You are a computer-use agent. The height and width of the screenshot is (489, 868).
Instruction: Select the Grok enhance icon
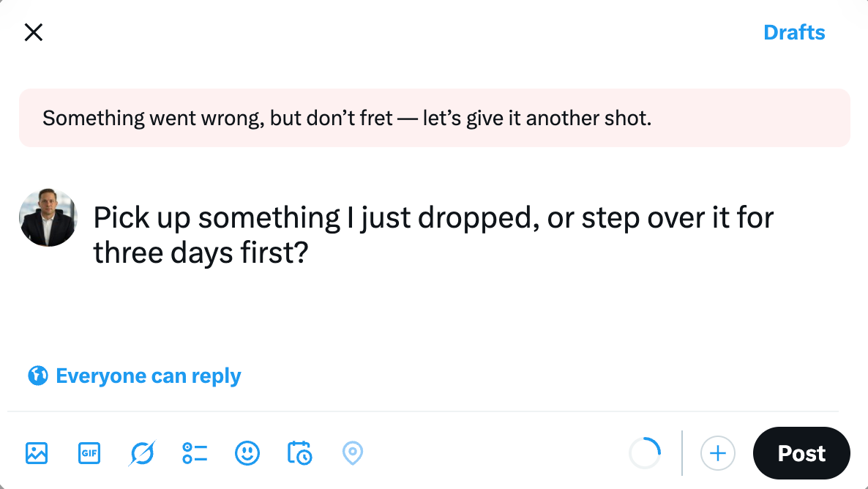142,453
